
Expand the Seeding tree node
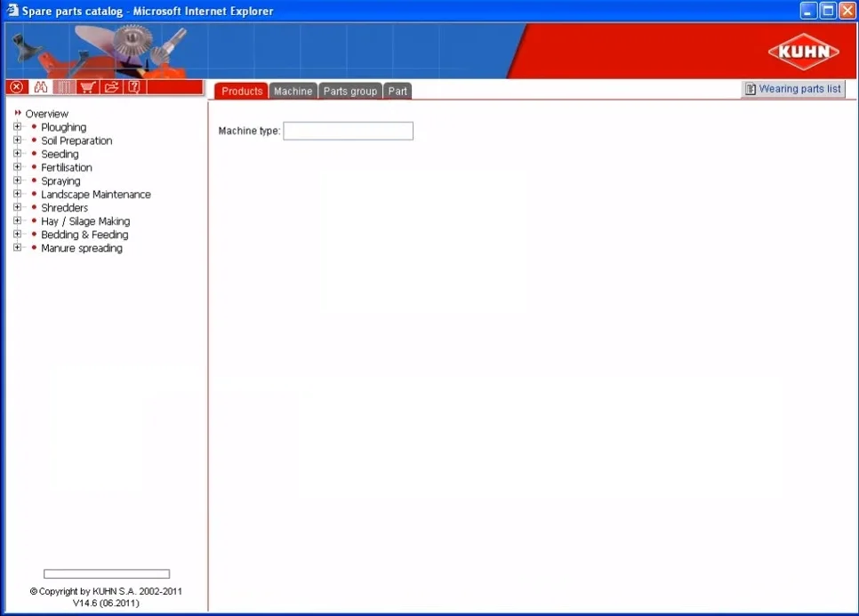[x=18, y=153]
